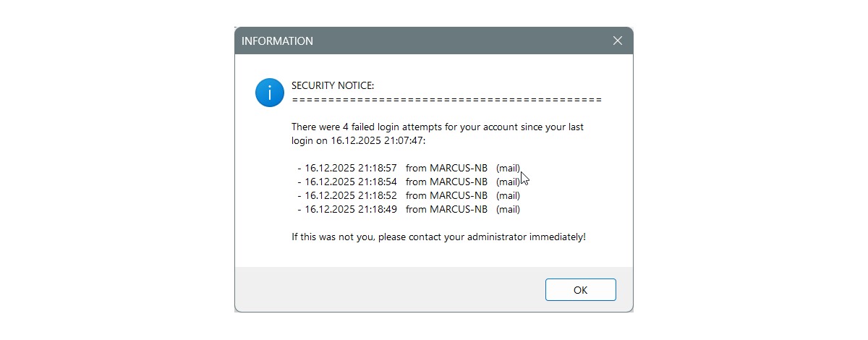Image resolution: width=868 pixels, height=340 pixels.
Task: Click (mail) in the 21:18:54 entry
Action: [508, 182]
